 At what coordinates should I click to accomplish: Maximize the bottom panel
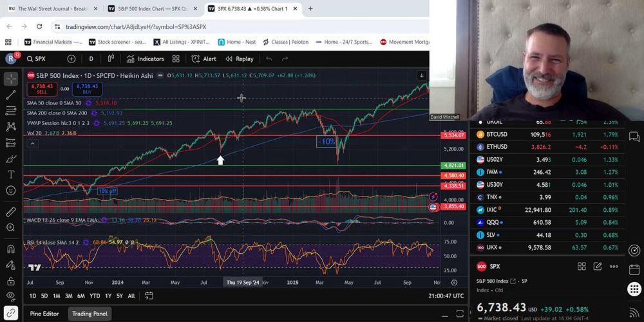[x=460, y=314]
